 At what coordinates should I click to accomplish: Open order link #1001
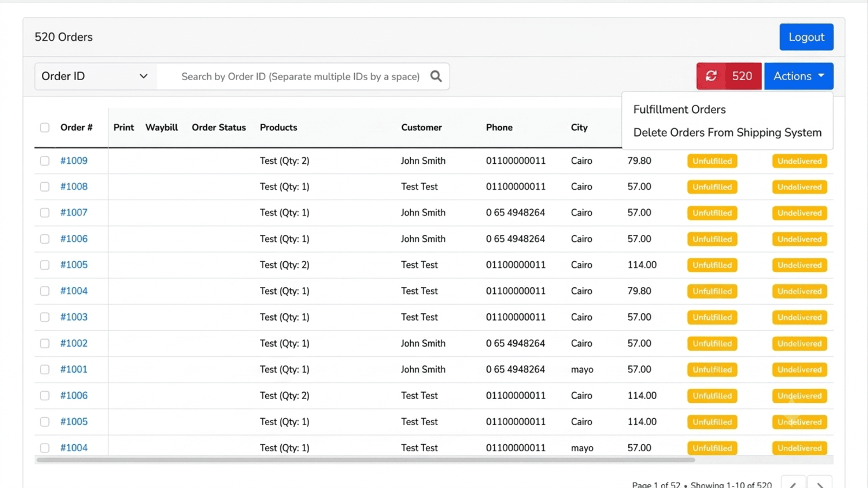74,369
